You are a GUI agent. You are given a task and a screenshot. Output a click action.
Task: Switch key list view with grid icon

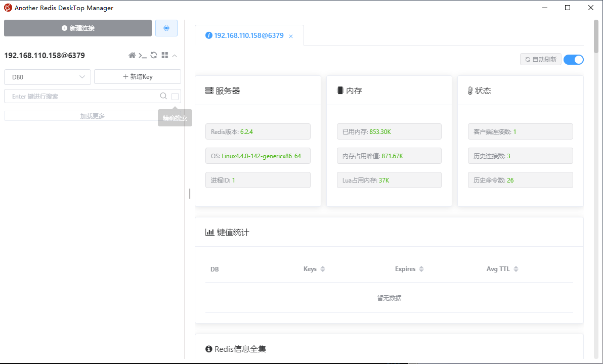[x=164, y=56]
